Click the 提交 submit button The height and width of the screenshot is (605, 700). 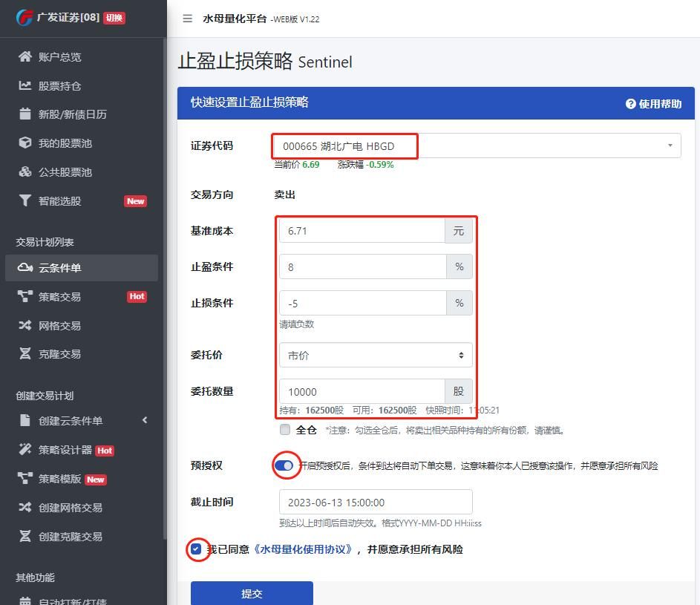tap(253, 593)
